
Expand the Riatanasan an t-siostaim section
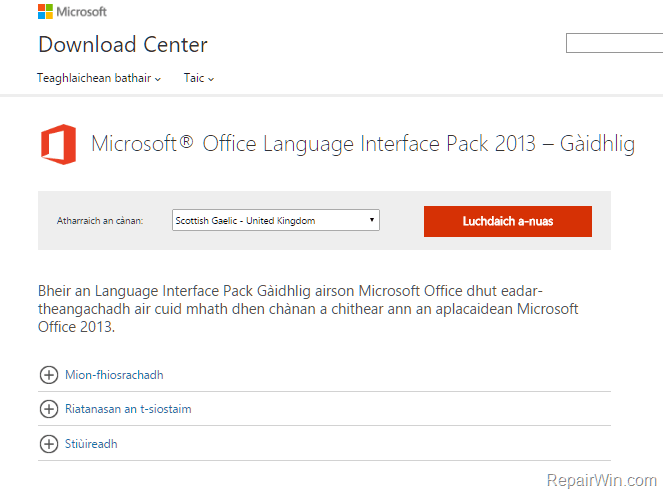coord(128,409)
